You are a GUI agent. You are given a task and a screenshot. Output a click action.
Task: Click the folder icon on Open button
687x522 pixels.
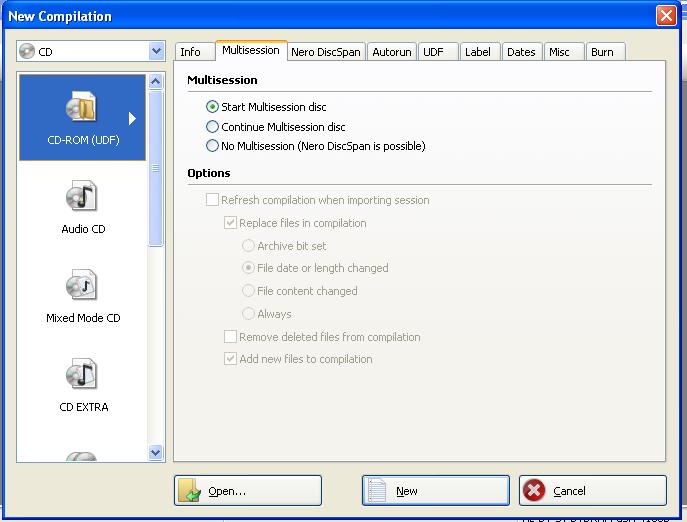coord(190,490)
